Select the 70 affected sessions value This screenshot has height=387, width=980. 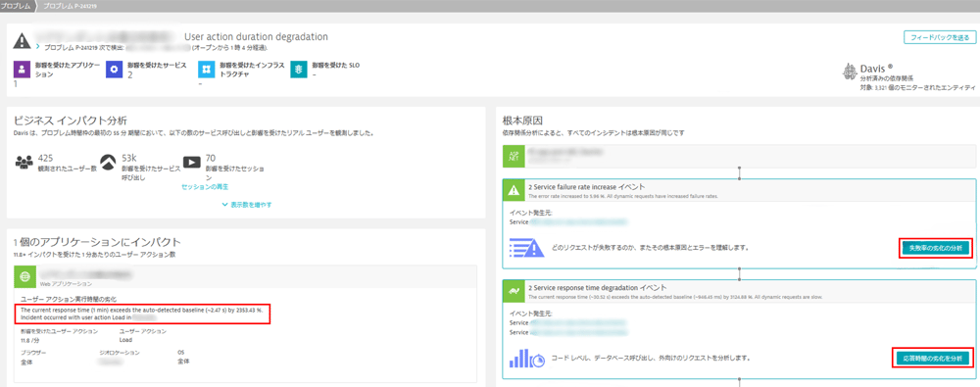point(210,158)
